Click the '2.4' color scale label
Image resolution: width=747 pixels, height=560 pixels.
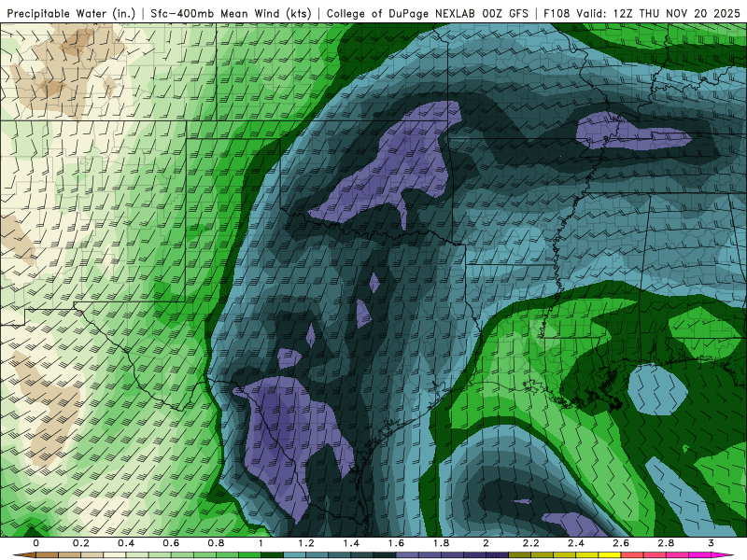tap(576, 543)
